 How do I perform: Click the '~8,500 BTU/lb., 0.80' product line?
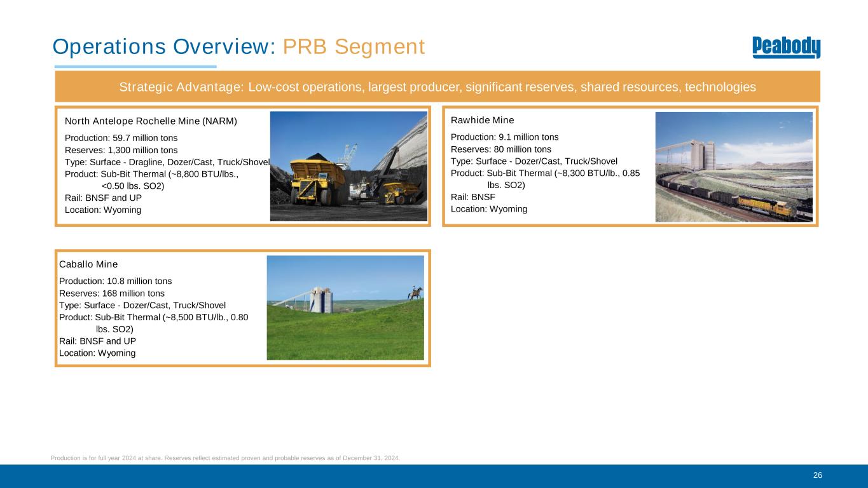154,317
